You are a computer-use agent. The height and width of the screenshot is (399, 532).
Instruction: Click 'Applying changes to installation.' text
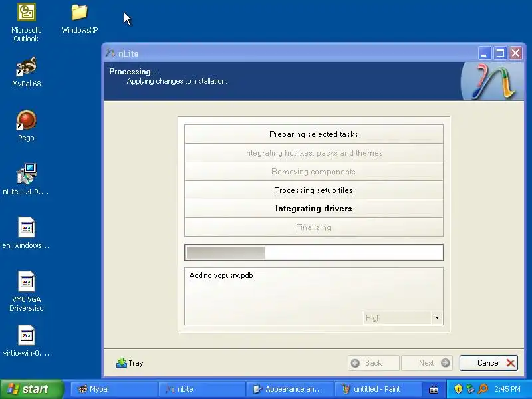177,81
